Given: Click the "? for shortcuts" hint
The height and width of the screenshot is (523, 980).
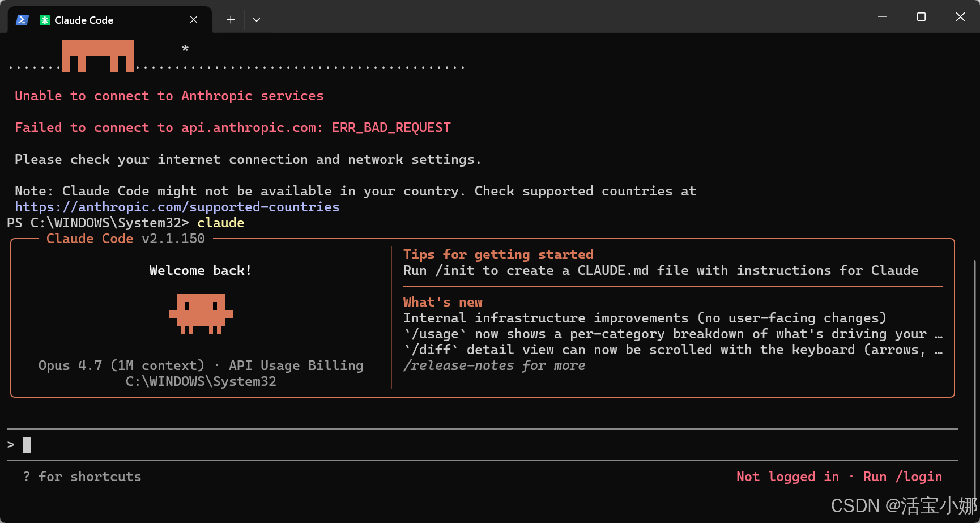Looking at the screenshot, I should pos(82,477).
